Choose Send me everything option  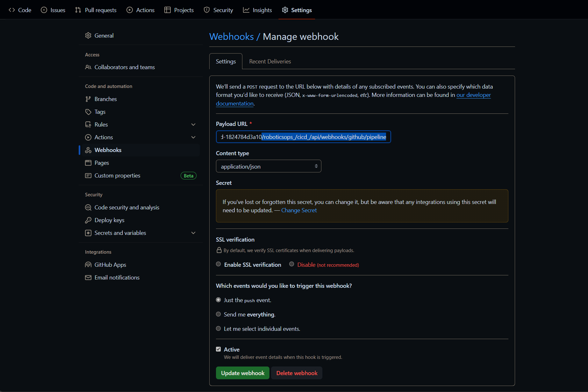219,314
